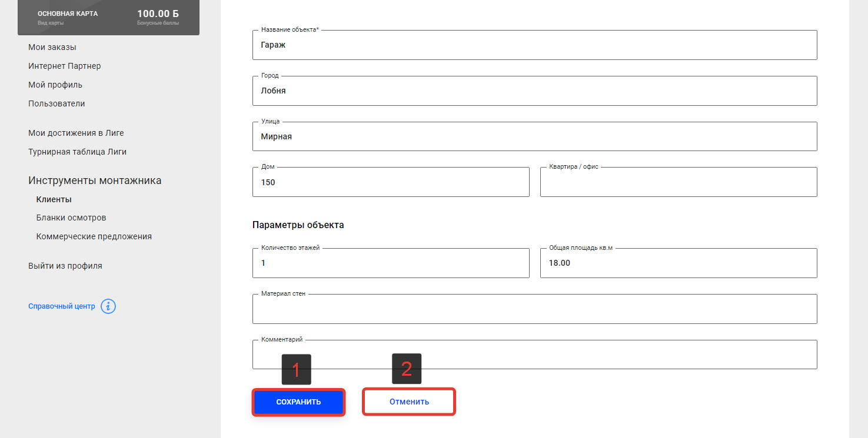
Task: Click the 100.00 Б bonus points value
Action: [x=158, y=13]
